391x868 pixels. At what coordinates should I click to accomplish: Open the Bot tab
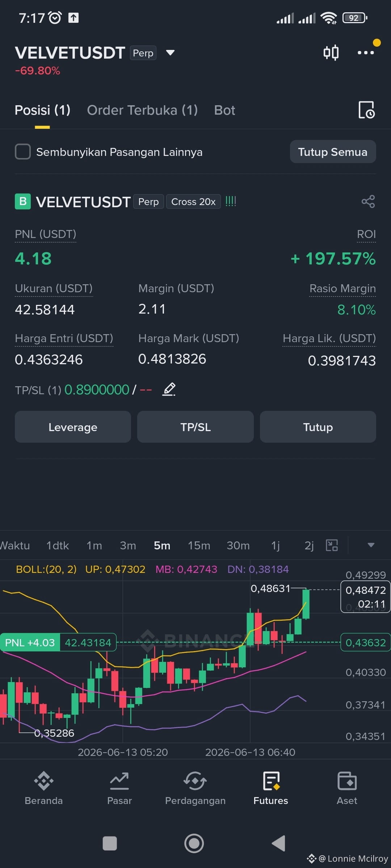[224, 110]
